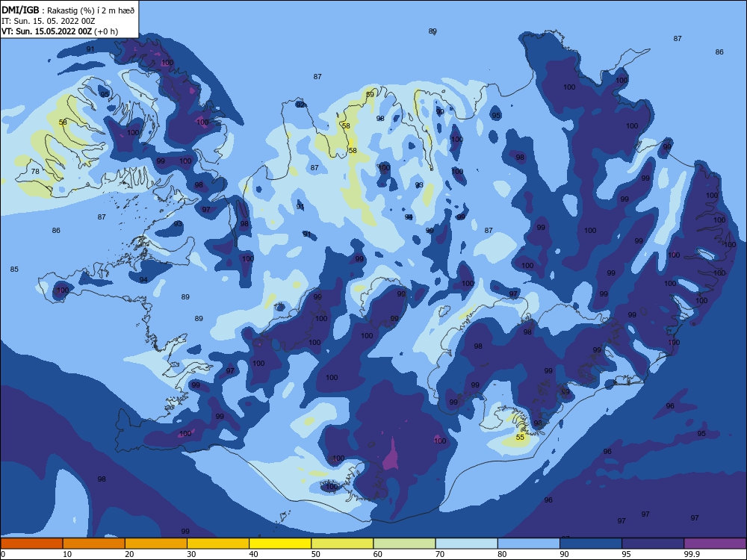Select the humidity value 59 on the map
This screenshot has width=747, height=560.
371,95
